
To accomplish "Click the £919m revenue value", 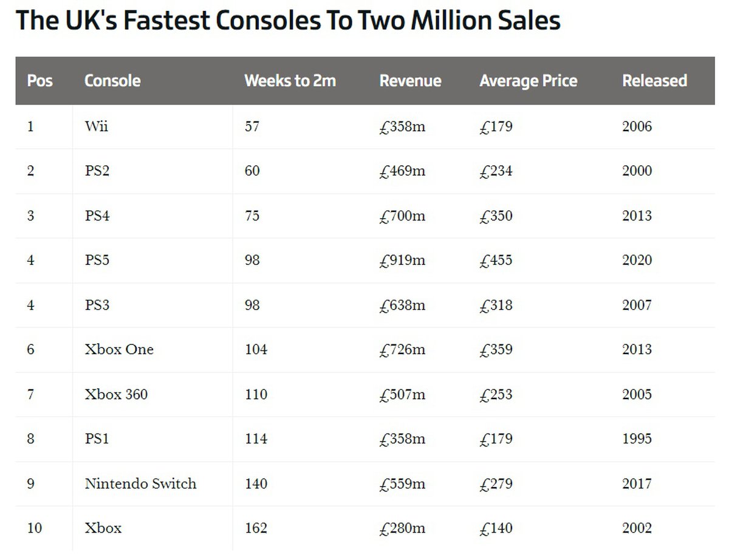I will pos(401,260).
